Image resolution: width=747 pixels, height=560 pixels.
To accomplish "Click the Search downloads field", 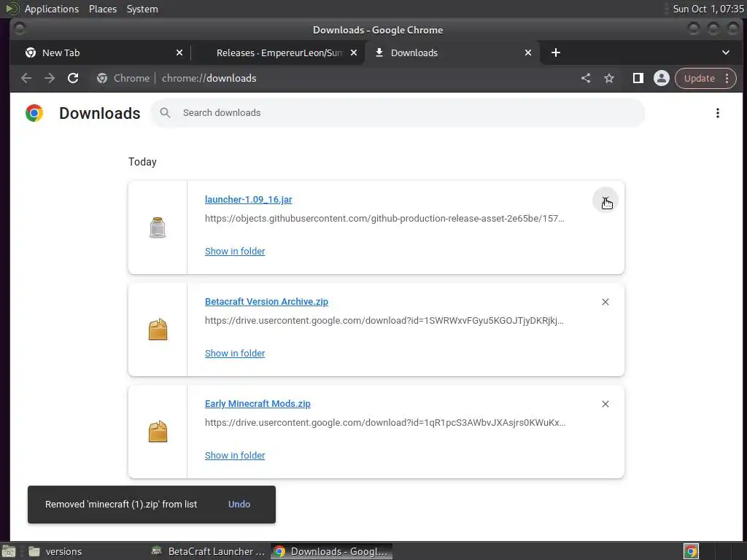I will coord(398,113).
